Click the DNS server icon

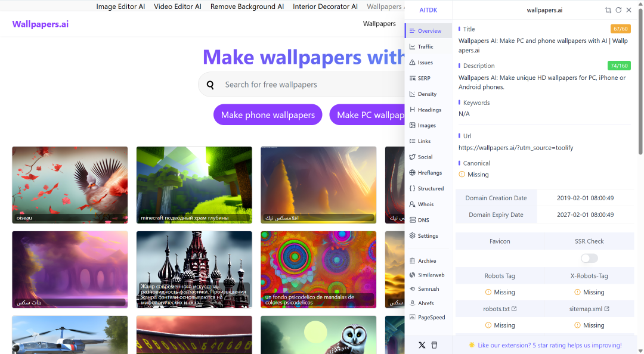pos(413,220)
